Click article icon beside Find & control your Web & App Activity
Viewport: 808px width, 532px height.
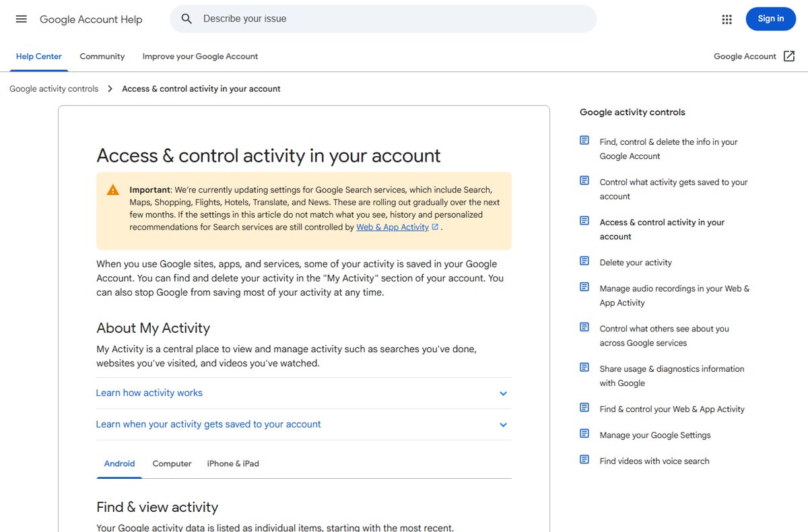584,407
